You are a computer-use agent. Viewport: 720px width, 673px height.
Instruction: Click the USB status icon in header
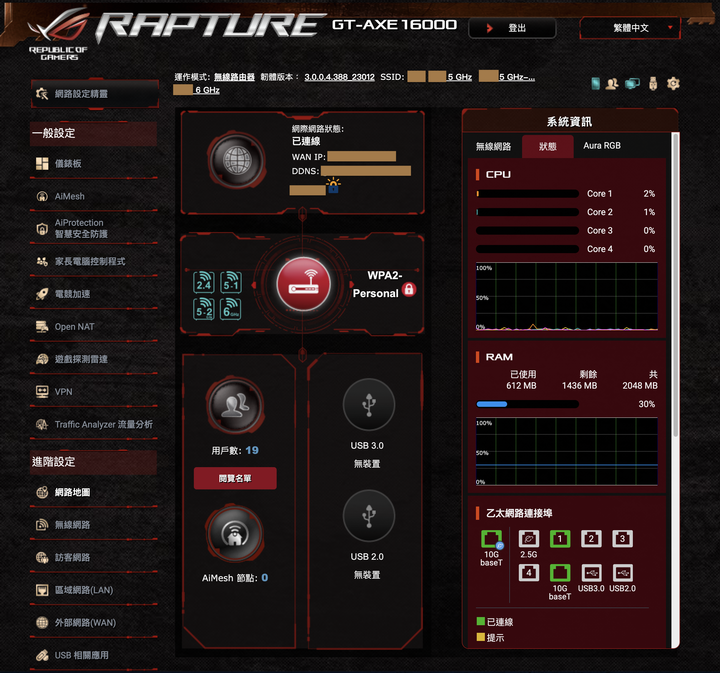tap(653, 84)
